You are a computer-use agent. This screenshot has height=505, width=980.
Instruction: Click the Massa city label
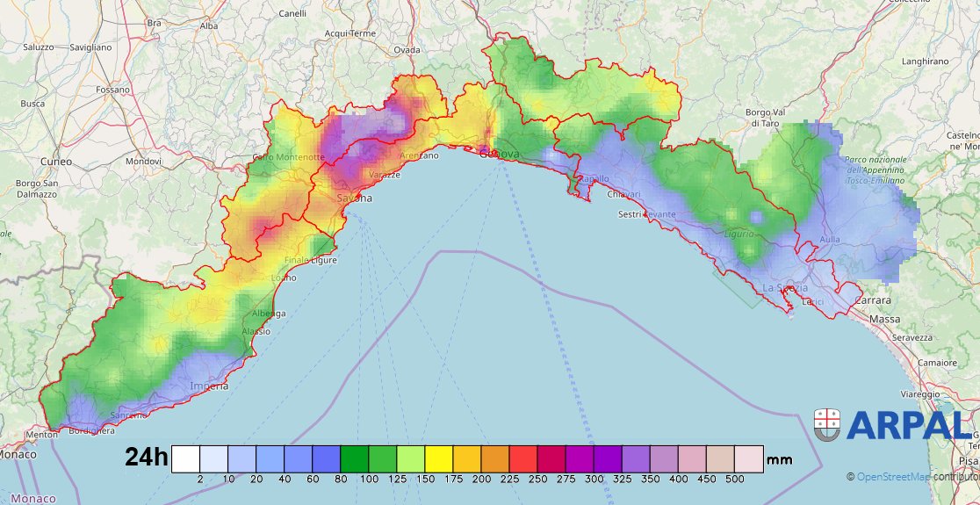point(885,320)
